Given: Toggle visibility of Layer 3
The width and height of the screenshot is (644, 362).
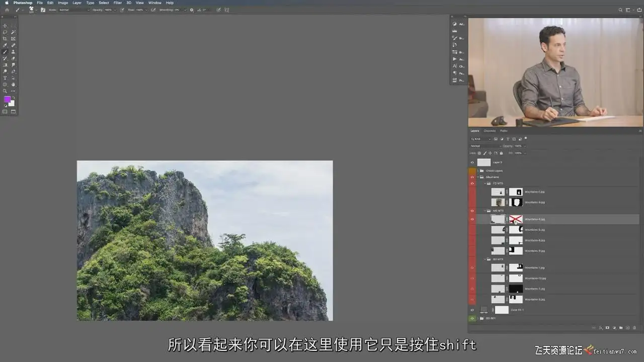Looking at the screenshot, I should point(472,162).
